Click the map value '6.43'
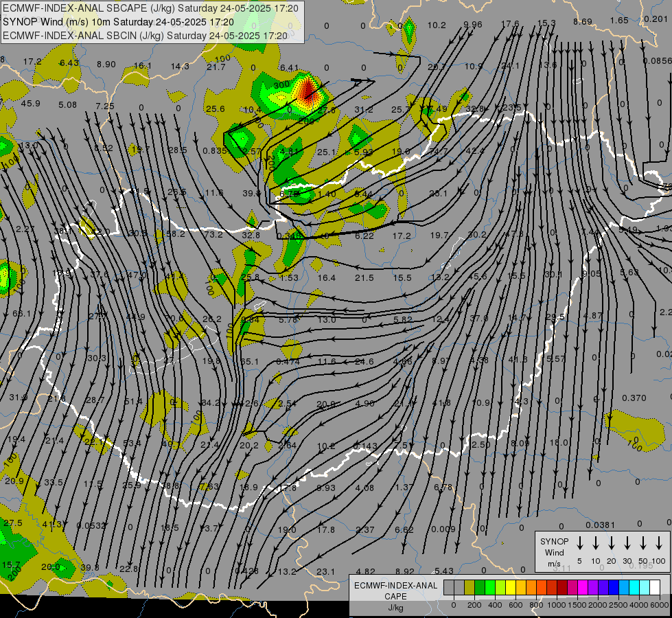 (x=69, y=63)
